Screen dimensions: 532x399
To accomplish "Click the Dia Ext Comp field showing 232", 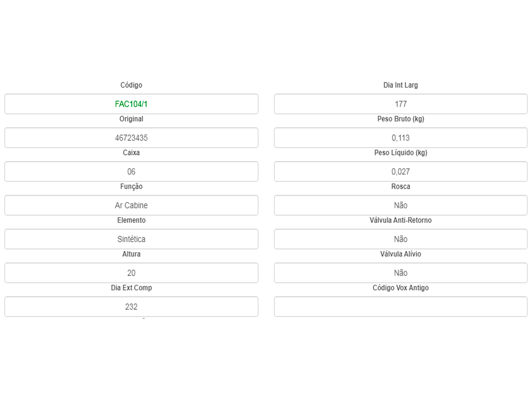I will tap(131, 306).
